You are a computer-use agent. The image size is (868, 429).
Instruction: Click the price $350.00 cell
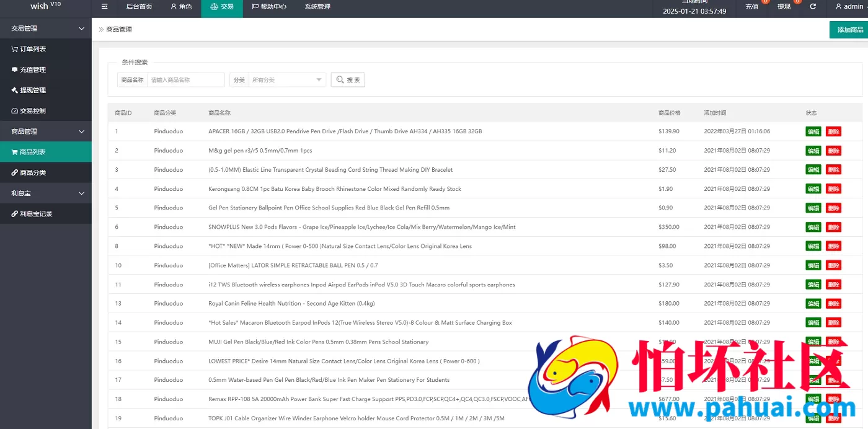(x=669, y=227)
